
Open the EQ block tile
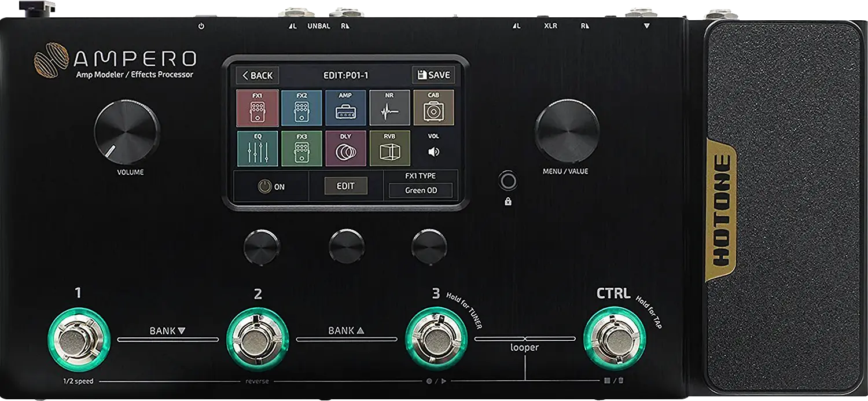[258, 148]
